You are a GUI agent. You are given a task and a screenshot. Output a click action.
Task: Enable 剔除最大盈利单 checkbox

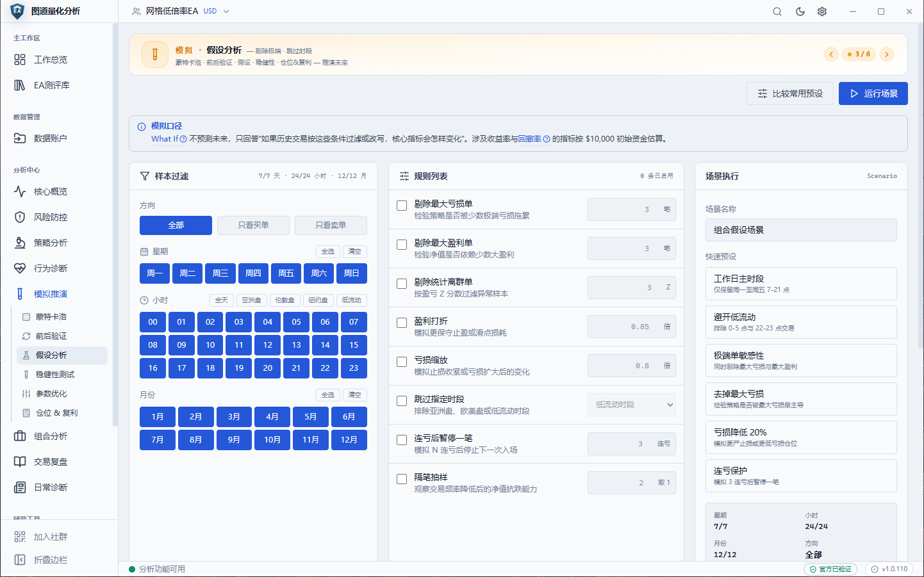pos(402,245)
